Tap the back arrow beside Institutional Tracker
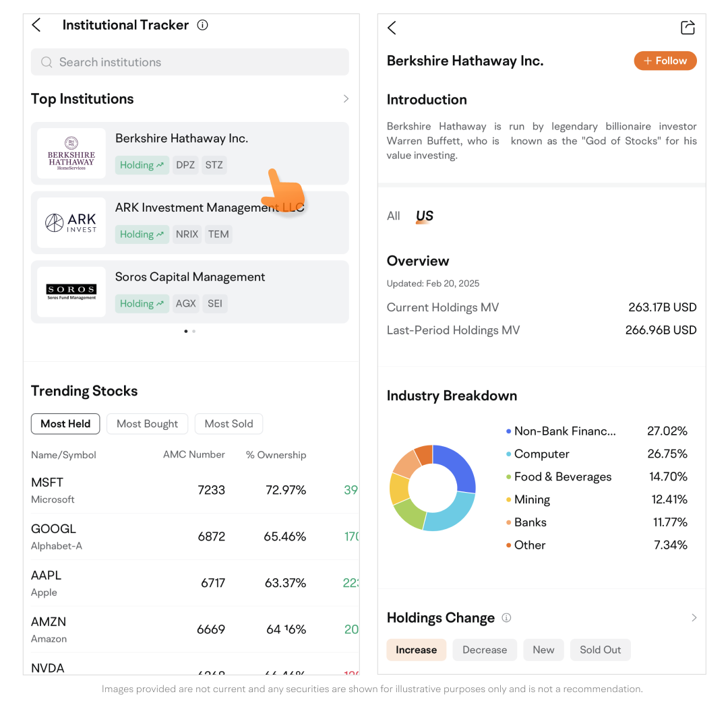728x709 pixels. pyautogui.click(x=36, y=25)
